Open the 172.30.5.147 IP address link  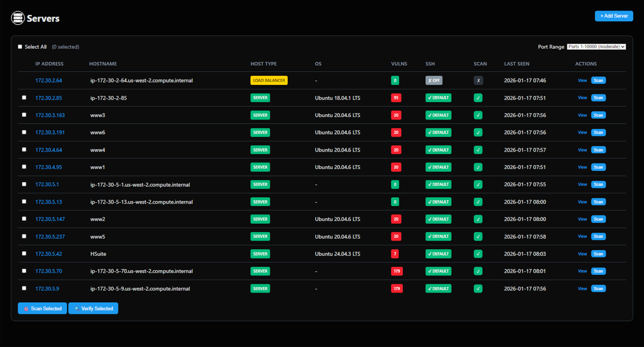(x=50, y=219)
